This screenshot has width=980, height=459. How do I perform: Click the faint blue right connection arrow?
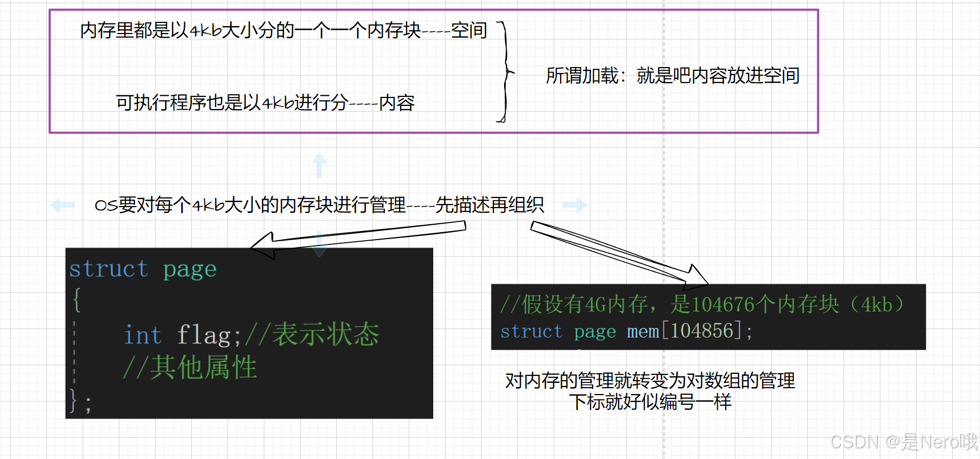pyautogui.click(x=575, y=205)
